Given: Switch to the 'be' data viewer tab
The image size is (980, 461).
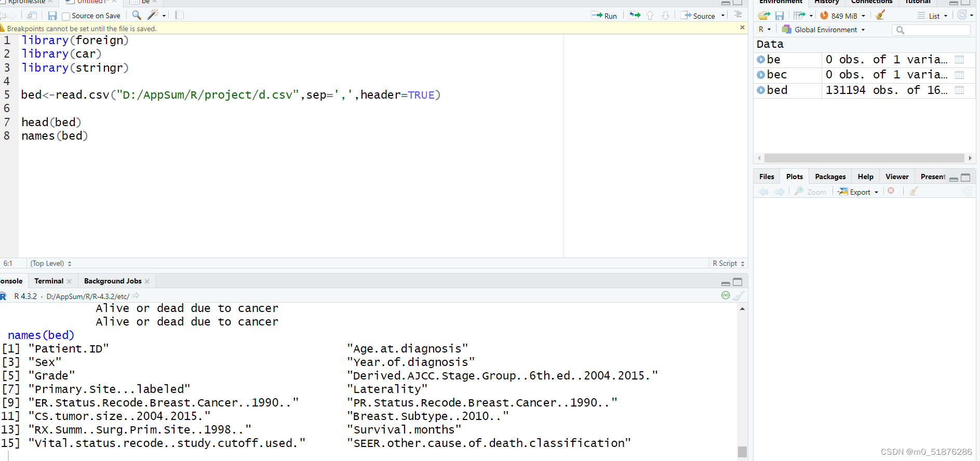Looking at the screenshot, I should (x=145, y=2).
